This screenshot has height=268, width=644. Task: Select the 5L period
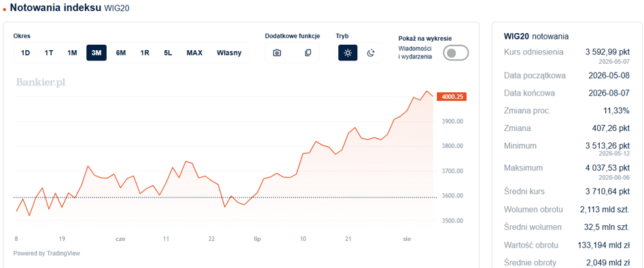[x=168, y=53]
